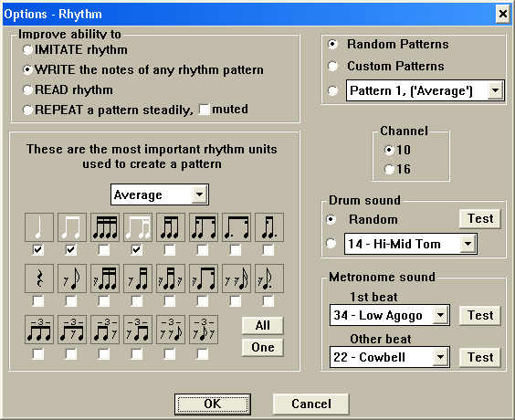The width and height of the screenshot is (515, 420).
Task: Select the IMITATE rhythm option
Action: [x=27, y=50]
